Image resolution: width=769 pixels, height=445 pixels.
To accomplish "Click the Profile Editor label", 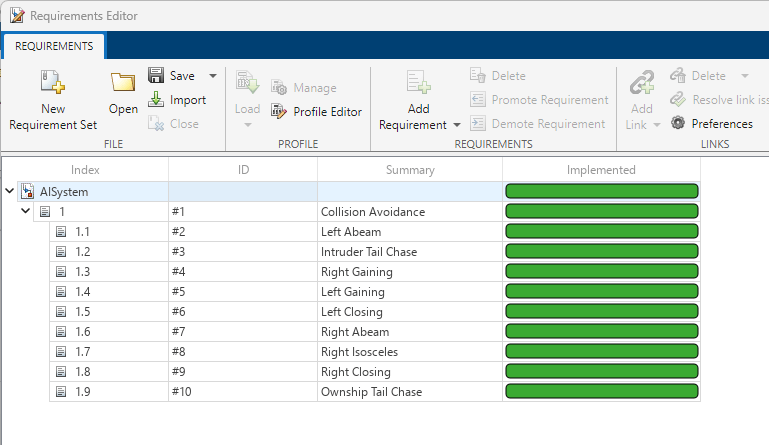I will [328, 112].
